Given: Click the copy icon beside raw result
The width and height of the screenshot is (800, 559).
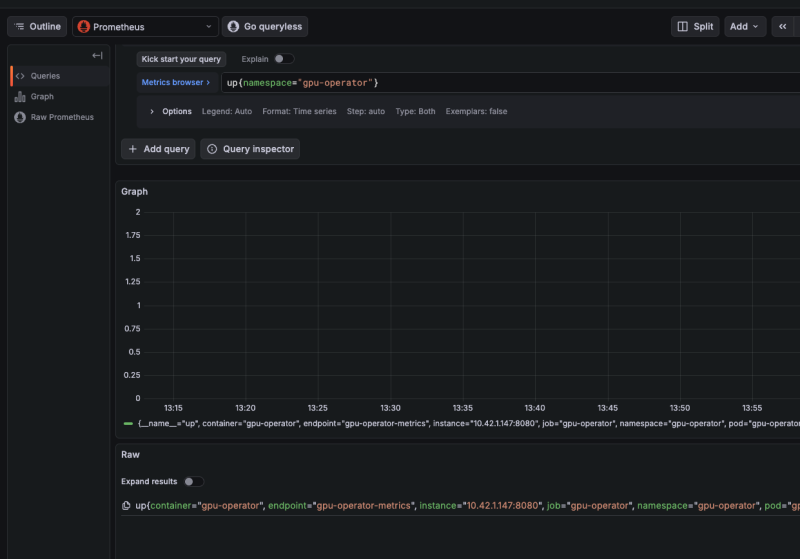Looking at the screenshot, I should 126,506.
